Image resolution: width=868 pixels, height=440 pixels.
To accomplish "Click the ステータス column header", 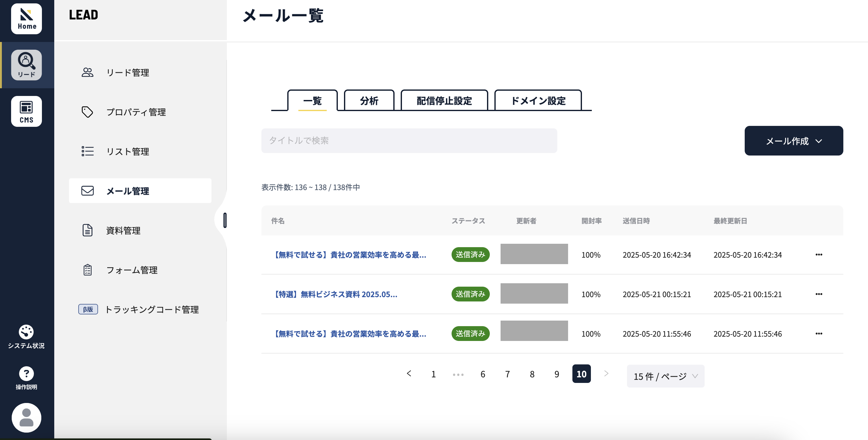I will tap(469, 221).
